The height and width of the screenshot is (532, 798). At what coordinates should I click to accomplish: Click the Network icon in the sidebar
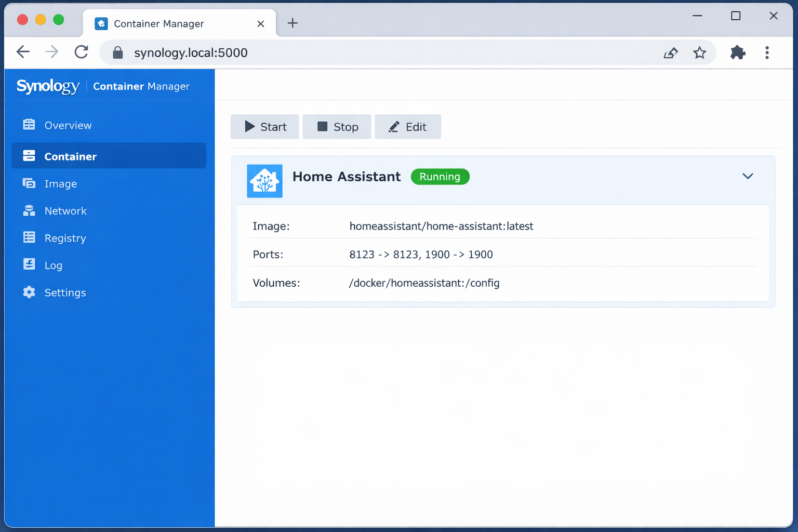29,210
